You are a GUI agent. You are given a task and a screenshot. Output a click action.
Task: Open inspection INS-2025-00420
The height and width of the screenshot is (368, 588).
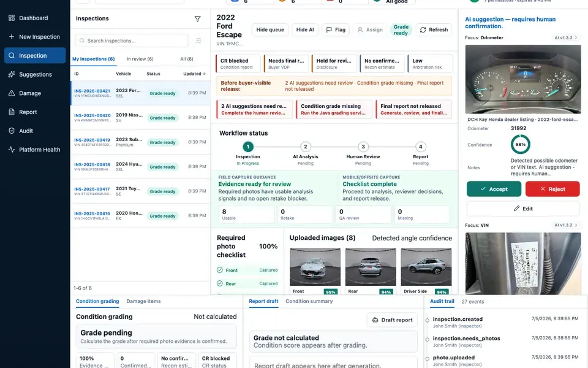140,118
